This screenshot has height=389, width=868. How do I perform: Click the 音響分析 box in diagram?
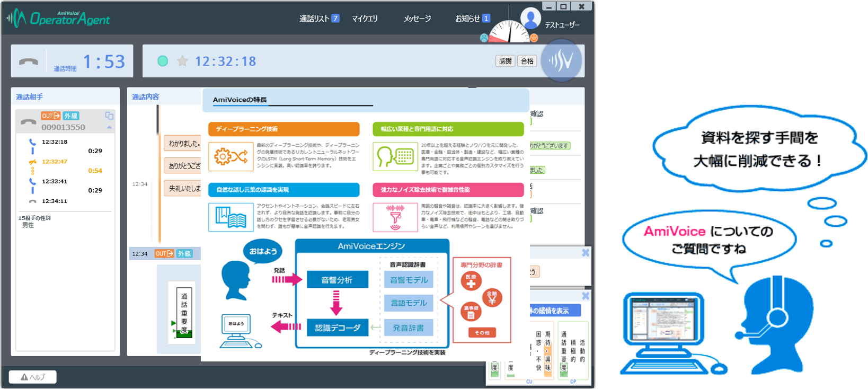(x=337, y=280)
